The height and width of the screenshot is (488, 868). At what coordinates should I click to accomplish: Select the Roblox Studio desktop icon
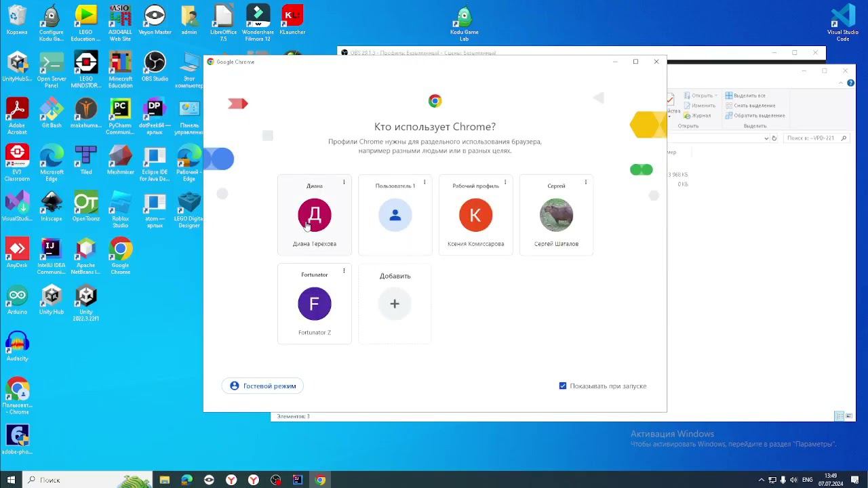coord(120,211)
